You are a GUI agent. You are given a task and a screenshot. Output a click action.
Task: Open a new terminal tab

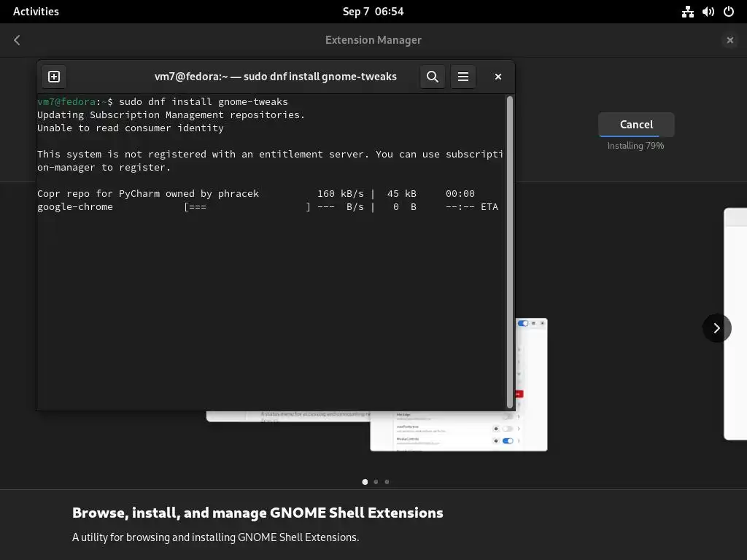(x=54, y=77)
